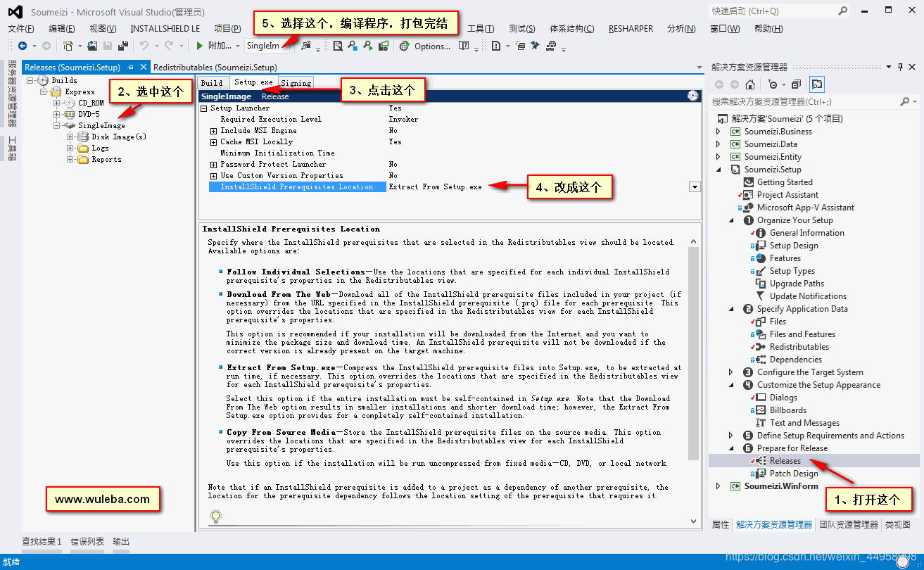Open the 视图(V) menu
924x570 pixels.
[103, 28]
